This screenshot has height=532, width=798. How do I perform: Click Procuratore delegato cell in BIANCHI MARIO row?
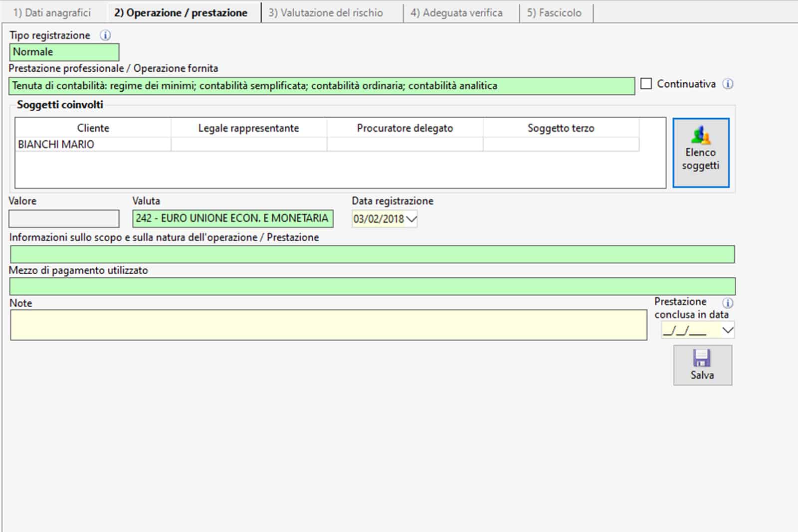[405, 144]
